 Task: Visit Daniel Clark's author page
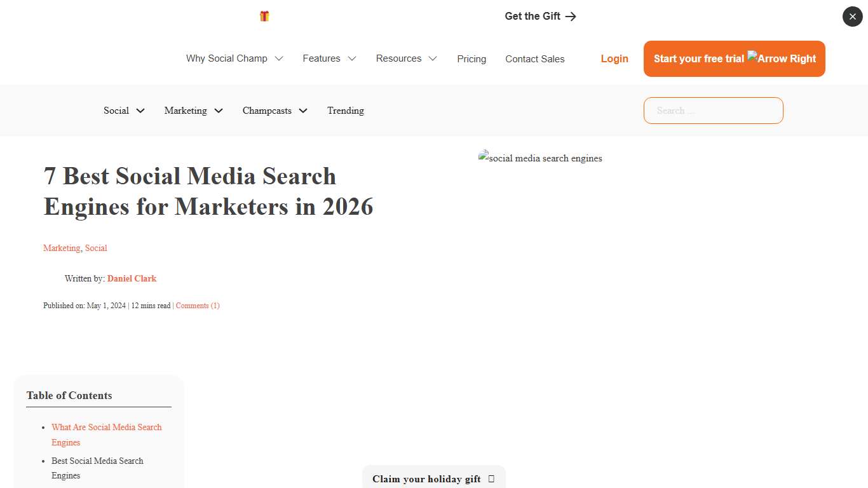click(x=132, y=278)
